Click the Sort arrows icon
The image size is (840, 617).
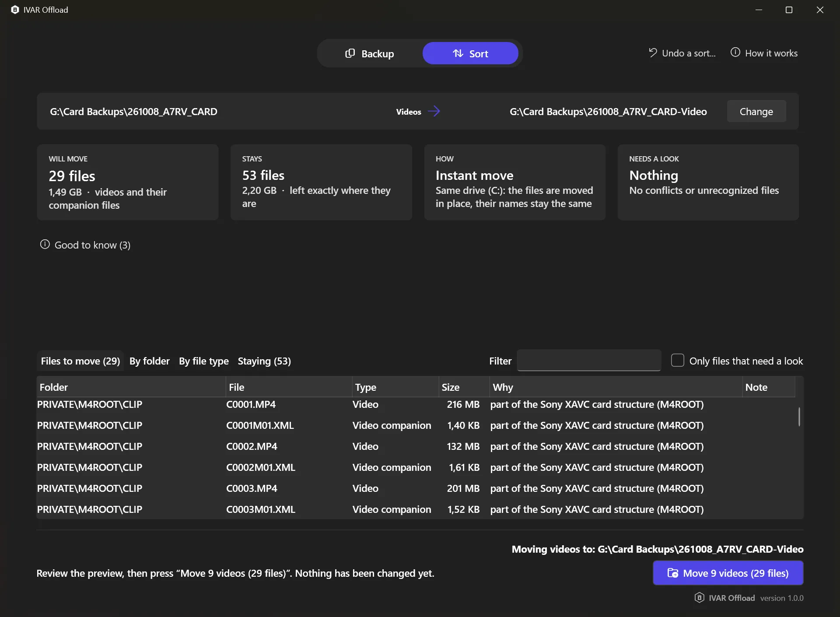[458, 53]
